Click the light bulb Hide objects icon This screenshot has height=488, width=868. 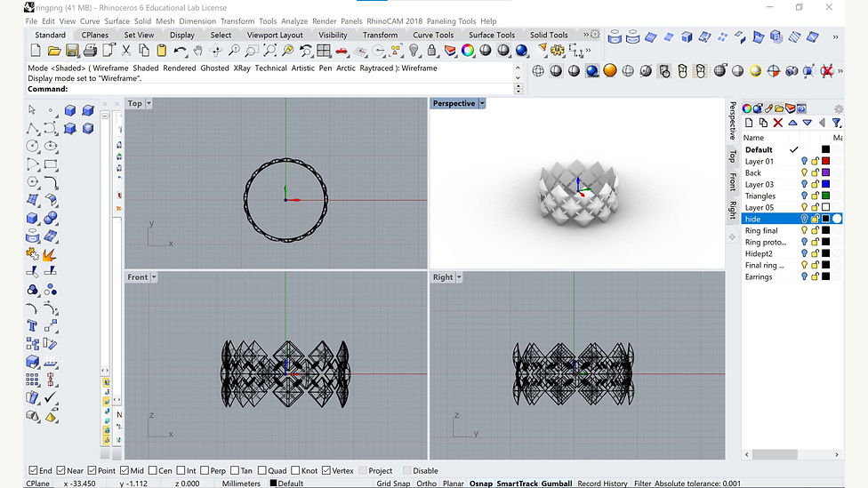414,51
